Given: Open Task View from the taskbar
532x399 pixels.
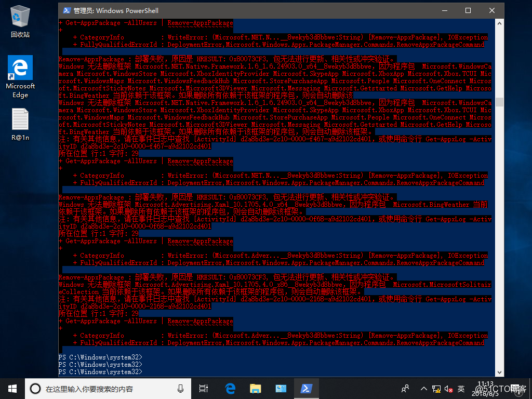Looking at the screenshot, I should tap(204, 389).
